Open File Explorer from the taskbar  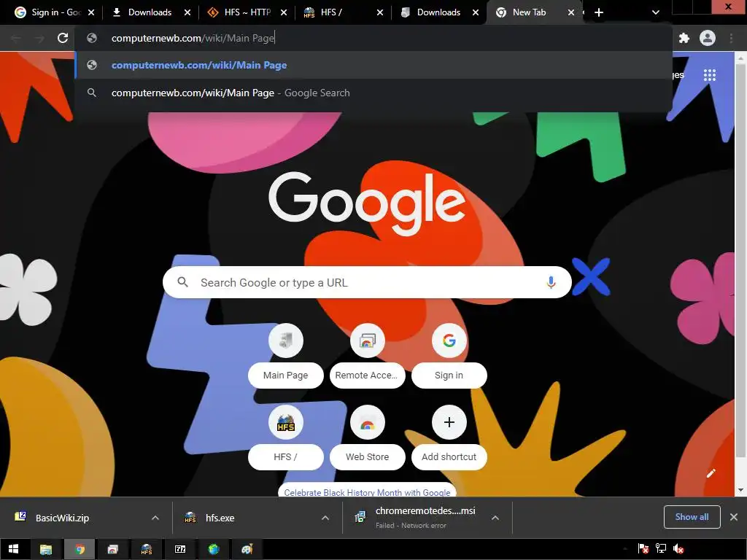(46, 549)
